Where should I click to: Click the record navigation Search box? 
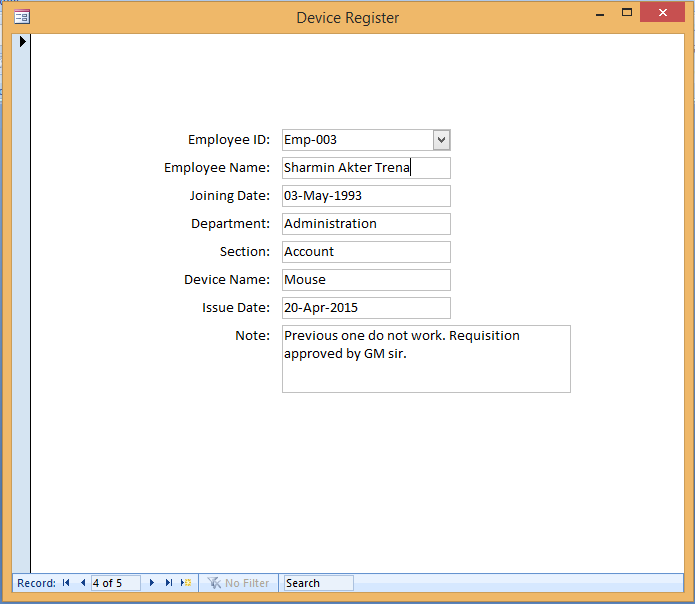(318, 583)
